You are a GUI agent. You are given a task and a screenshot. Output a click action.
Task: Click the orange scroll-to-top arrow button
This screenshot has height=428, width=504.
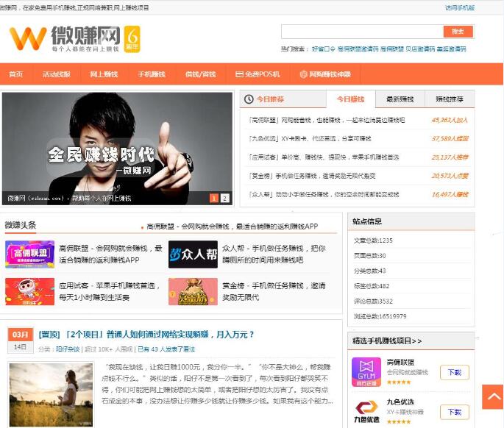pyautogui.click(x=492, y=396)
